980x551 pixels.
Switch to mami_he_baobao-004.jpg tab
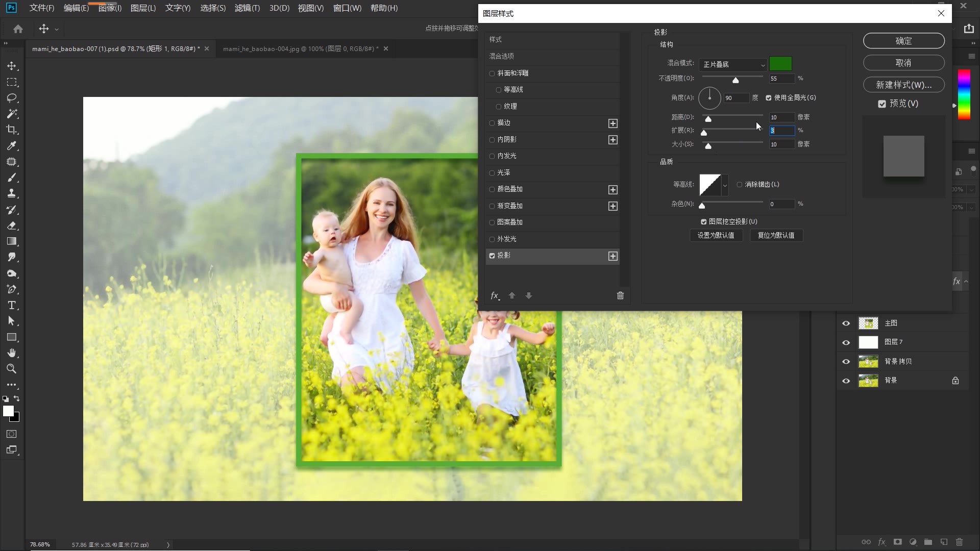pos(300,49)
